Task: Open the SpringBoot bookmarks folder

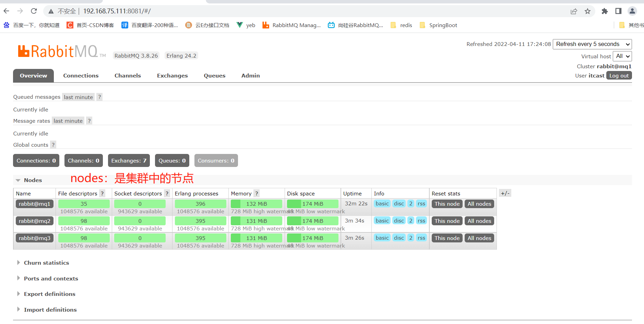Action: pos(438,25)
